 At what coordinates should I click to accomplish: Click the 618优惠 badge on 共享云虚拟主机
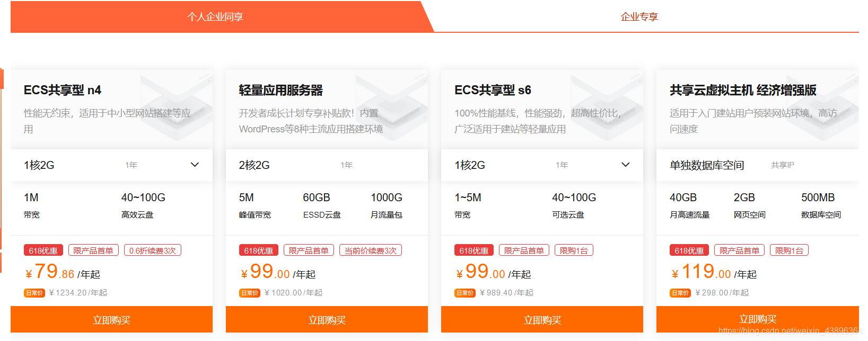689,250
